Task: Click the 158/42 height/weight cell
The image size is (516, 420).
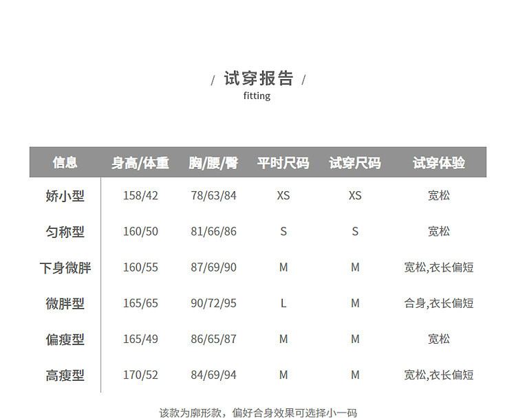Action: [x=140, y=196]
